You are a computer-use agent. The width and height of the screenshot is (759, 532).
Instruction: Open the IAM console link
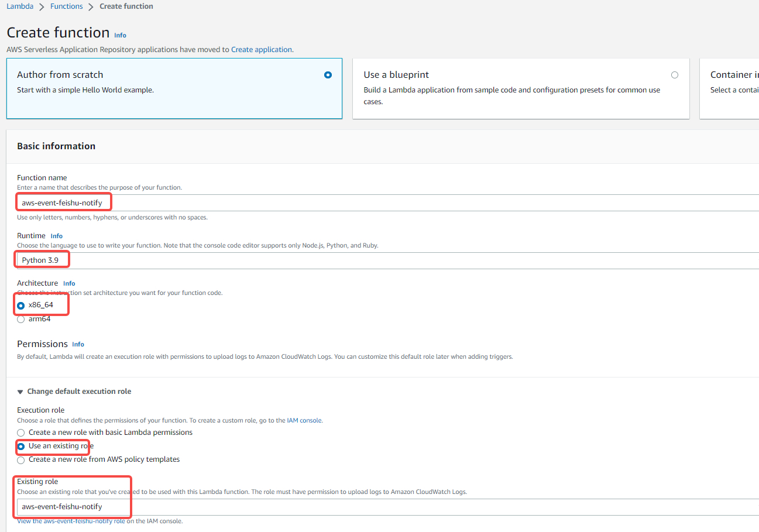(304, 420)
